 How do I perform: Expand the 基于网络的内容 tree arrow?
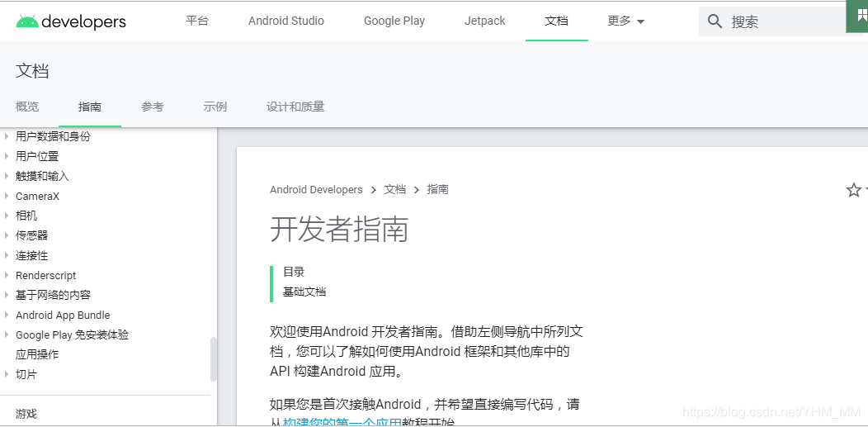pos(6,295)
